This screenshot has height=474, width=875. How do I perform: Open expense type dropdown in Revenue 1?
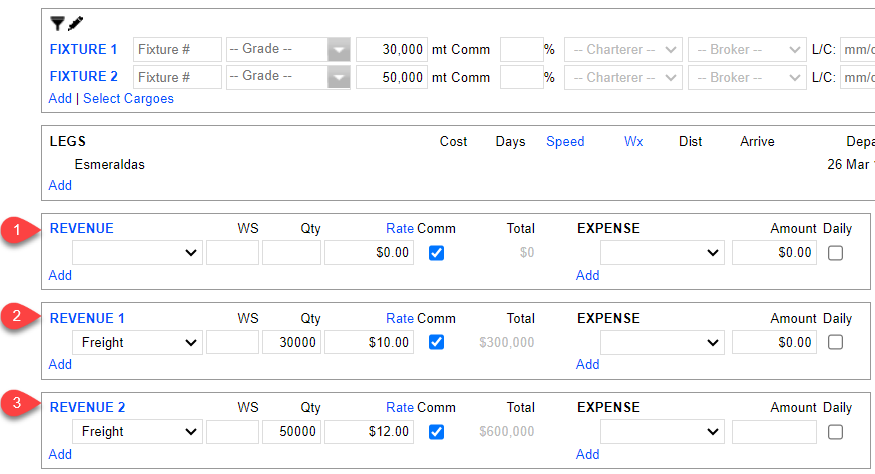tap(663, 342)
